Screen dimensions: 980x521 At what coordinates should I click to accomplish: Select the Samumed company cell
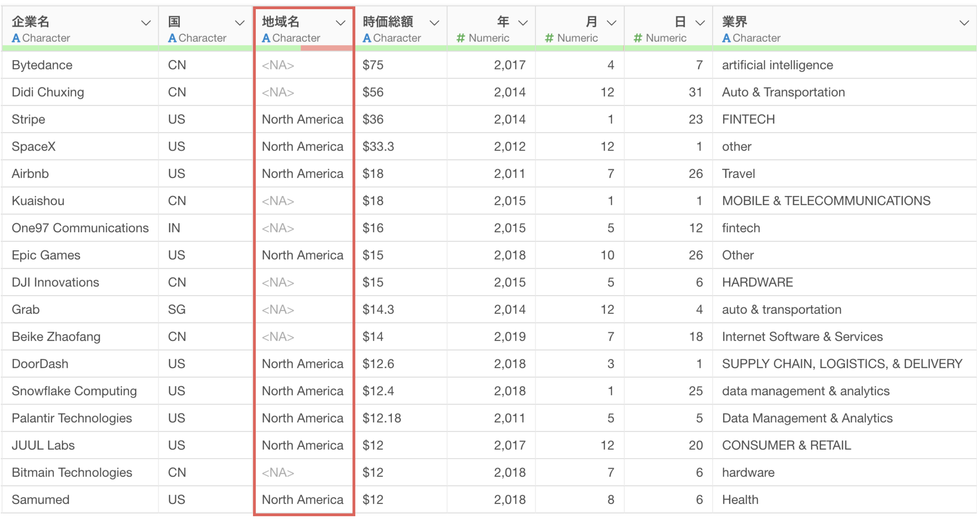tap(80, 499)
